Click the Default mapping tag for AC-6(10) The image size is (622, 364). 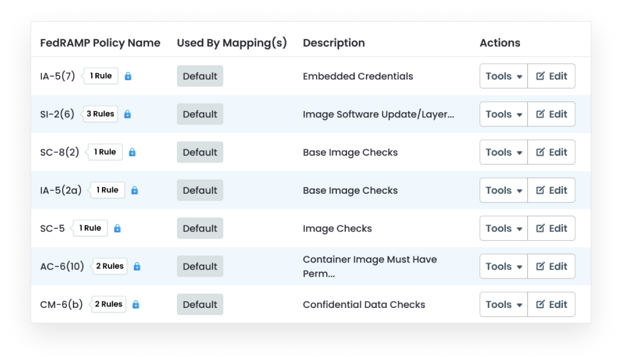[x=200, y=266]
